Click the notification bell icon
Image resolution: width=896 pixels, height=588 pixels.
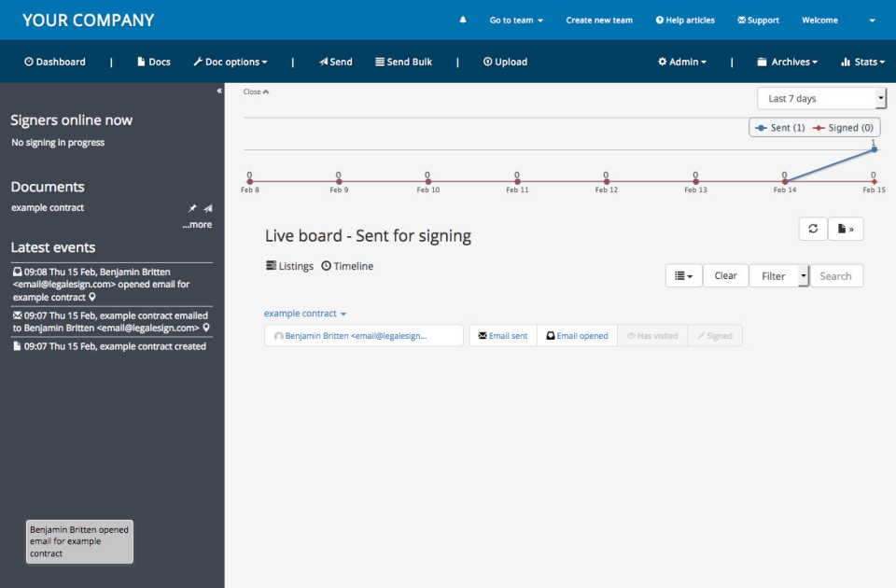(x=463, y=20)
